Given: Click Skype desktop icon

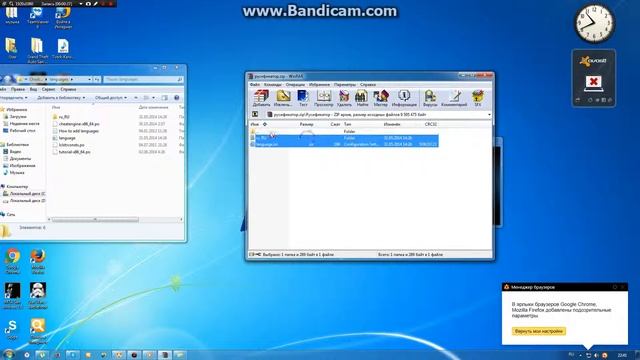Looking at the screenshot, I should (11, 330).
